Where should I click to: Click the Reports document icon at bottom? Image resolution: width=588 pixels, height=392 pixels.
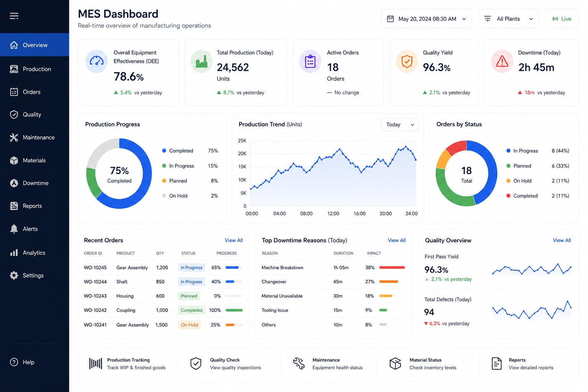[x=497, y=364]
